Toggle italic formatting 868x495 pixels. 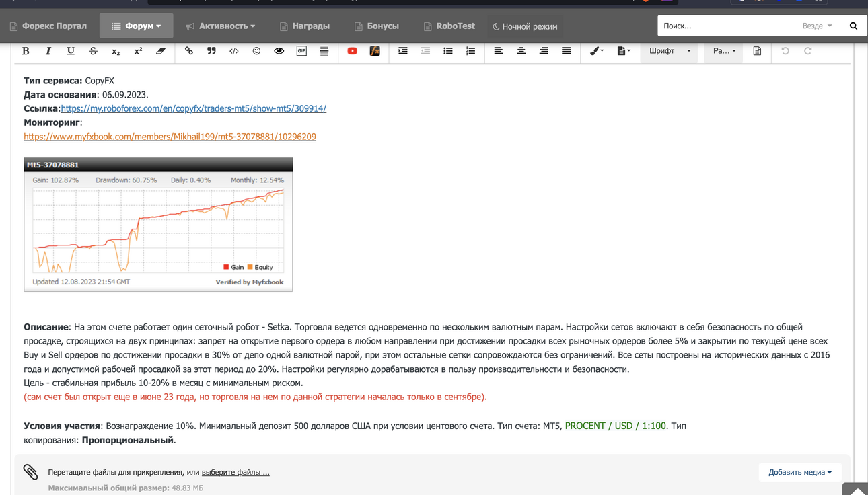point(48,51)
